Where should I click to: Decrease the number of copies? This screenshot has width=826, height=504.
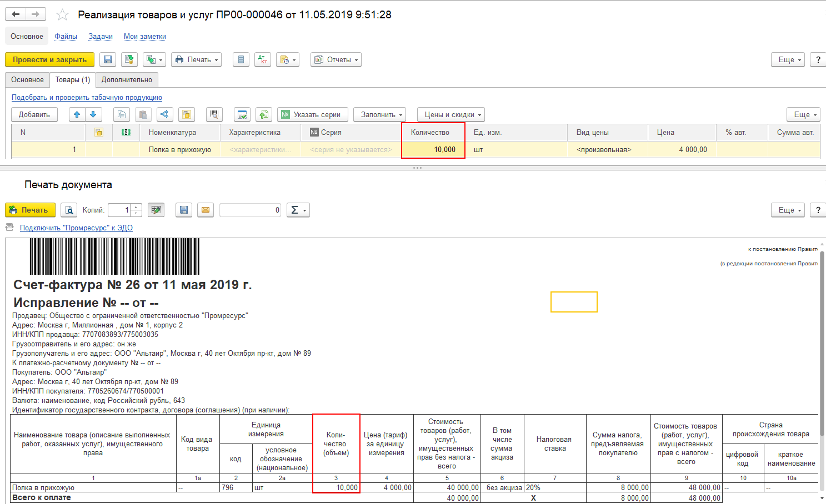[137, 213]
